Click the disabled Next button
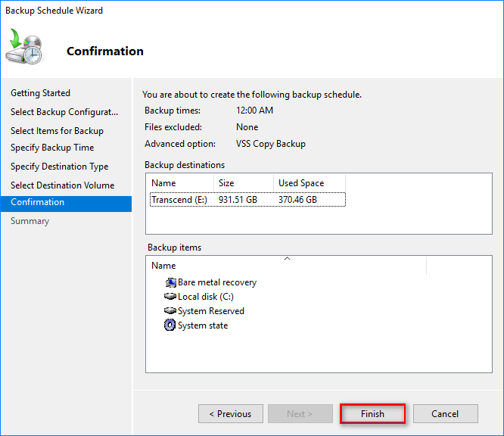The height and width of the screenshot is (436, 504). (300, 413)
